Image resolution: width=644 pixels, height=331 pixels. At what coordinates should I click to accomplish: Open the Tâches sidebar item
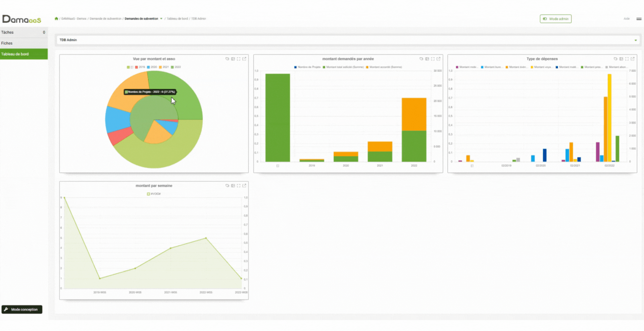[x=23, y=33]
